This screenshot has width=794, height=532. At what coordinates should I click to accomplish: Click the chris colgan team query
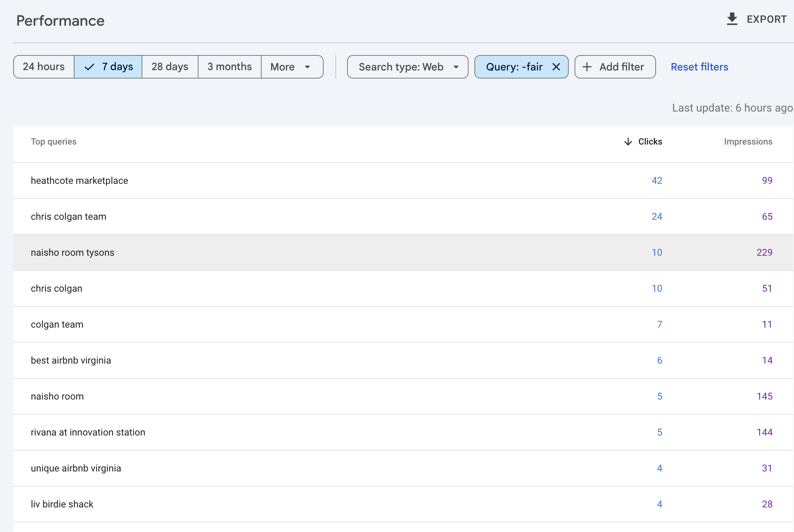69,216
